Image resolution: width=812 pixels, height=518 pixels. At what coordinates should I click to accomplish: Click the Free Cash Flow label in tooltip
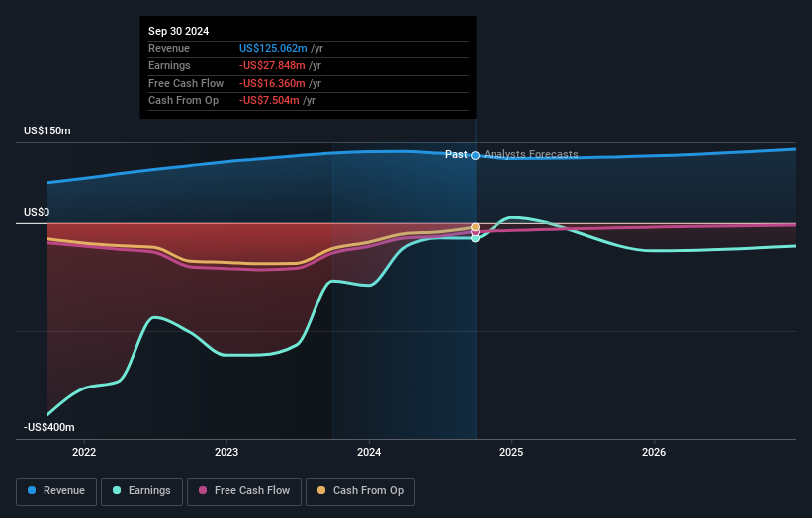pyautogui.click(x=186, y=83)
